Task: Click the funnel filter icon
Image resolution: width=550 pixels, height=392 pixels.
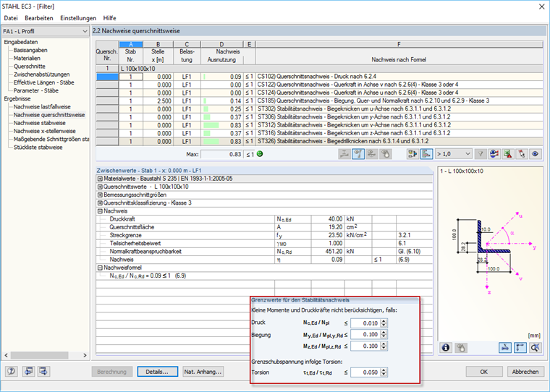Action: pyautogui.click(x=481, y=154)
